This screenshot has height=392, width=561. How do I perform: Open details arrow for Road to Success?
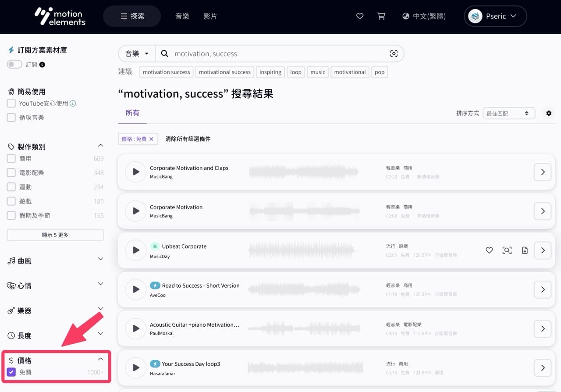click(x=543, y=289)
